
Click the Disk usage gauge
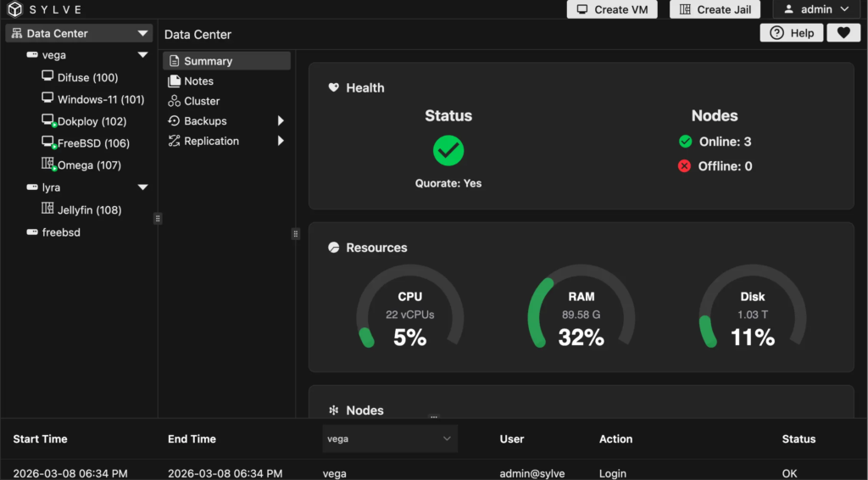pyautogui.click(x=753, y=308)
